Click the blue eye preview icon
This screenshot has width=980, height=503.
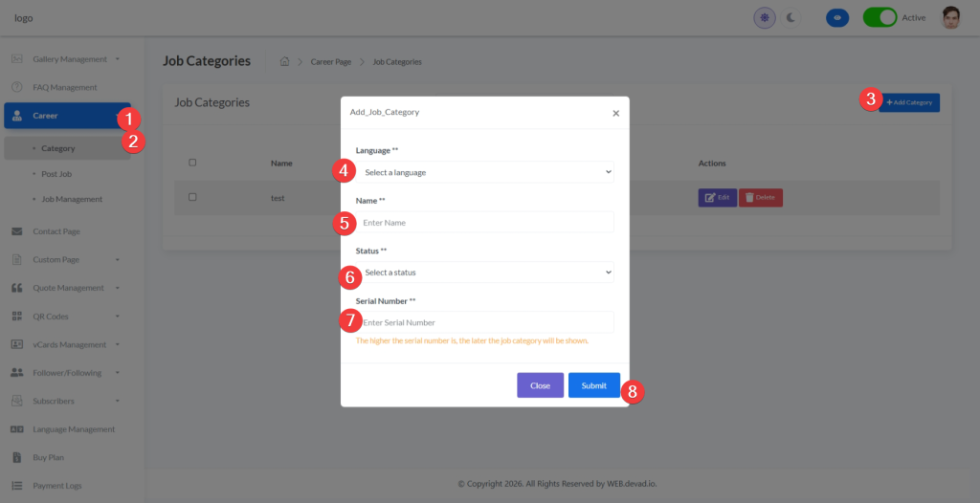[x=837, y=17]
